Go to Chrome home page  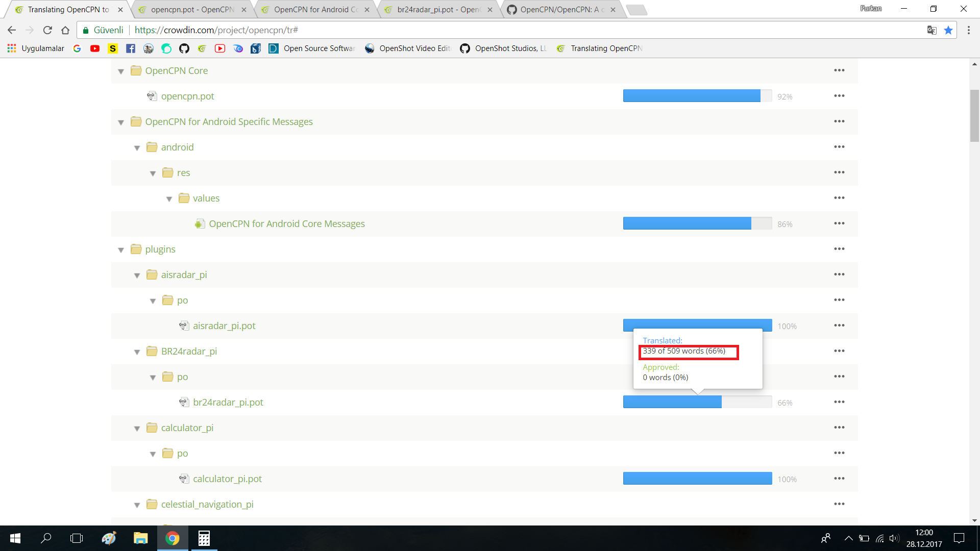(65, 30)
